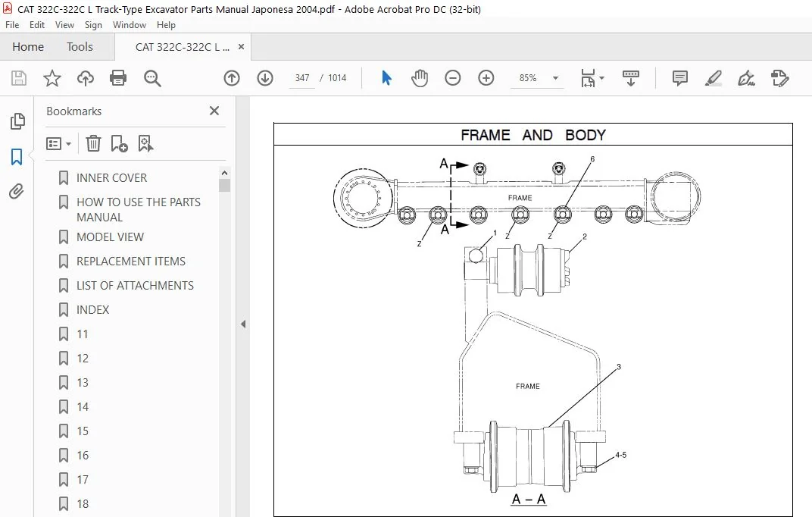Open the MODEL VIEW bookmark
The width and height of the screenshot is (812, 517).
pyautogui.click(x=110, y=237)
